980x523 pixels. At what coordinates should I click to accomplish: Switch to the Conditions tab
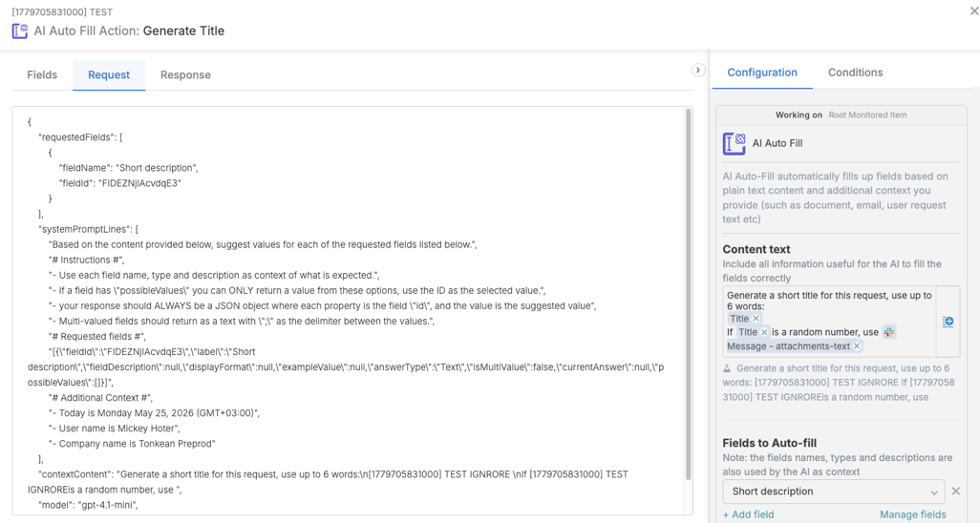click(855, 73)
